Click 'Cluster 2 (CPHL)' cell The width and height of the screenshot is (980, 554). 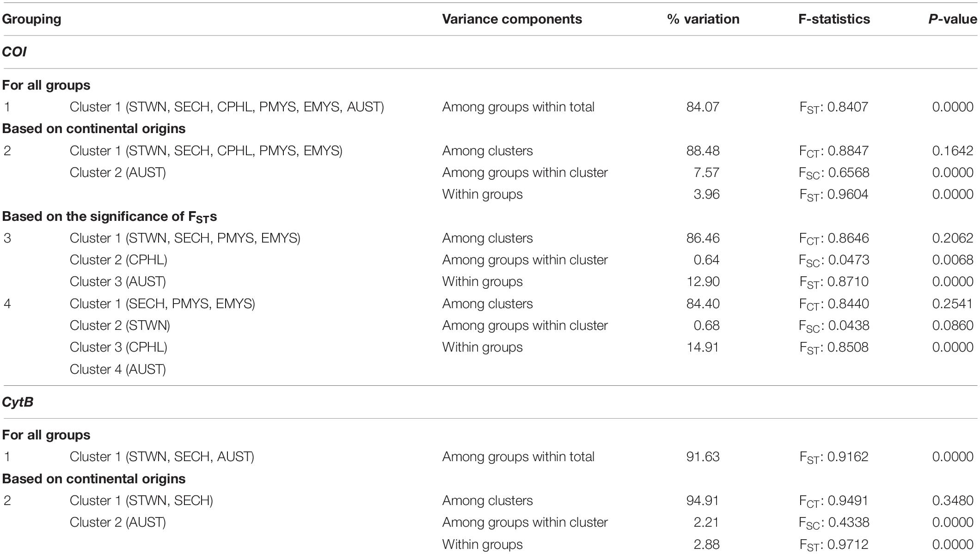118,260
